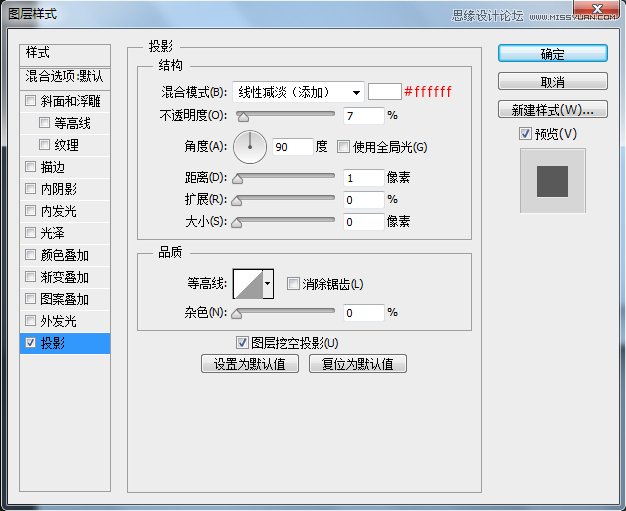Click the 杂色 value field
This screenshot has height=511, width=626.
tap(363, 313)
